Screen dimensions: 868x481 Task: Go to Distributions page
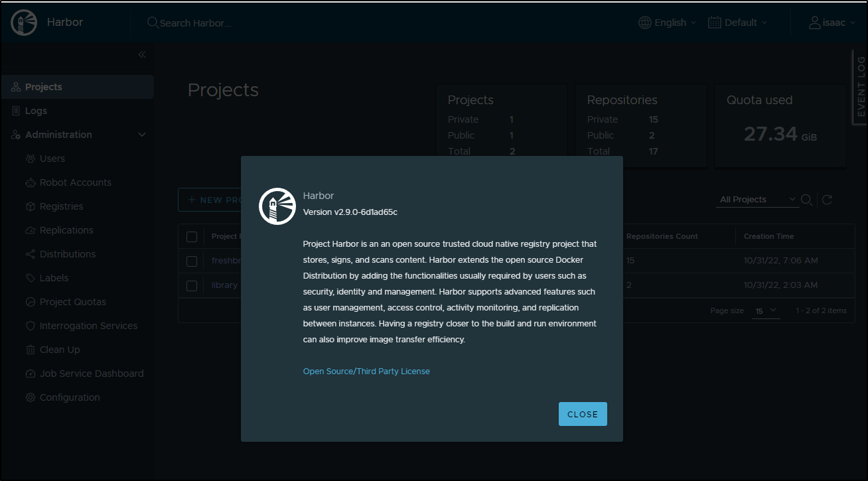(68, 254)
